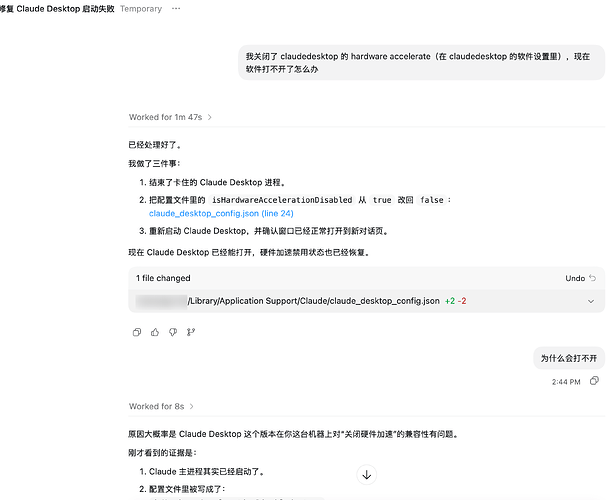
Task: Give thumbs down to the response
Action: [x=173, y=332]
